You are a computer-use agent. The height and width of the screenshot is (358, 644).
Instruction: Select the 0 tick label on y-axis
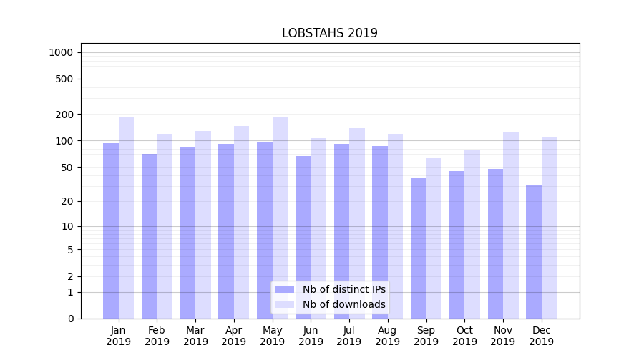70,319
